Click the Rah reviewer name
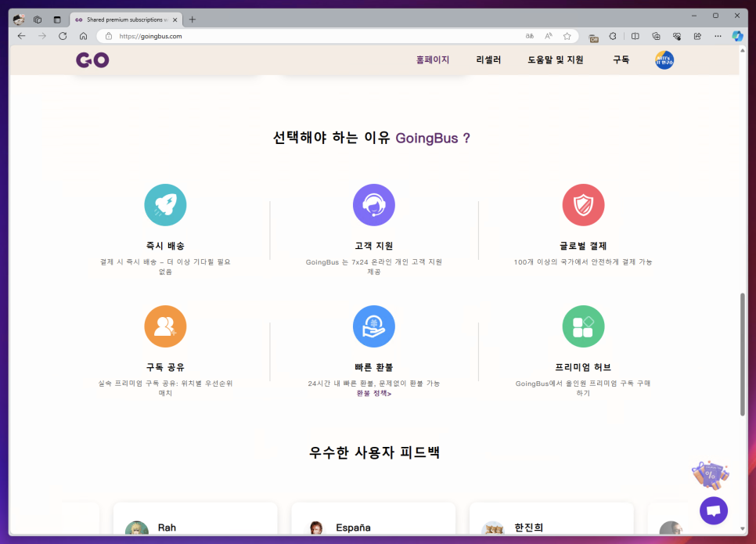The height and width of the screenshot is (544, 756). (x=167, y=528)
